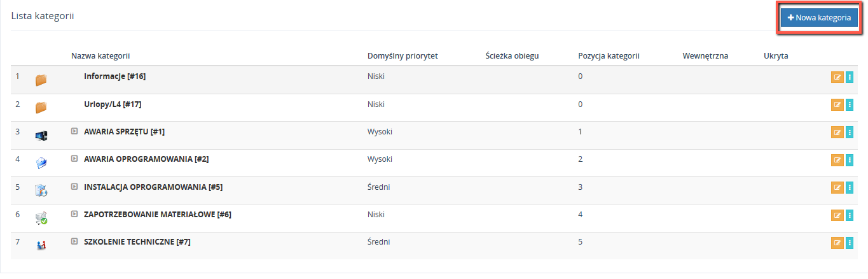
Task: Click the Nowa kategoria button
Action: pos(819,18)
